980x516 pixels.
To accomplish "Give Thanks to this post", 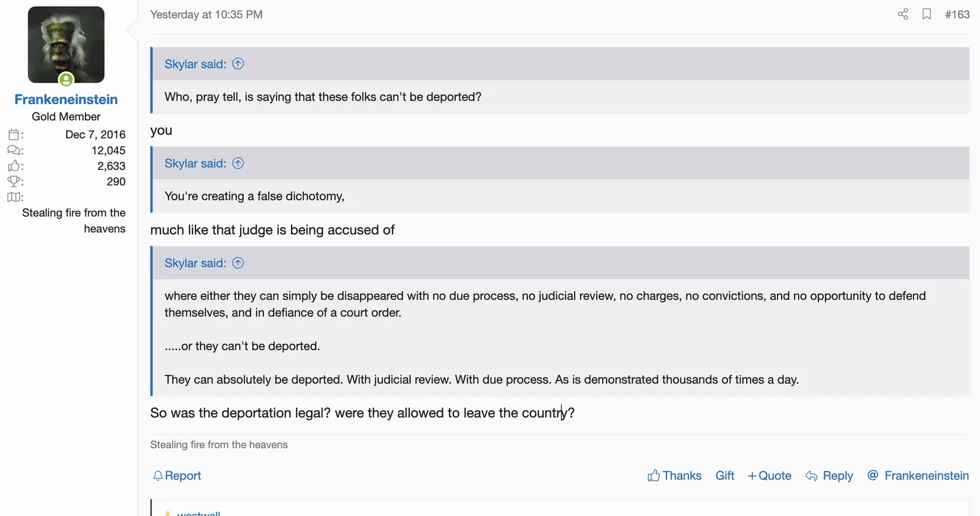I will point(674,476).
